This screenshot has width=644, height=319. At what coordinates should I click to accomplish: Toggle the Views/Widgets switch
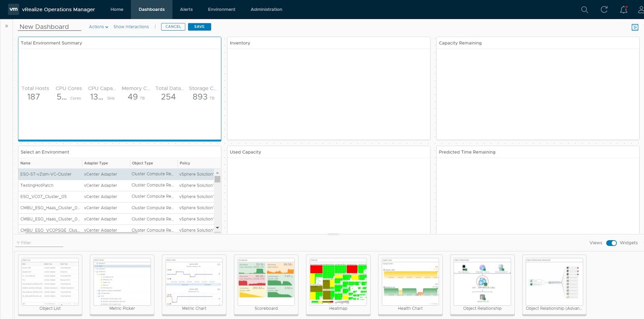coord(611,243)
